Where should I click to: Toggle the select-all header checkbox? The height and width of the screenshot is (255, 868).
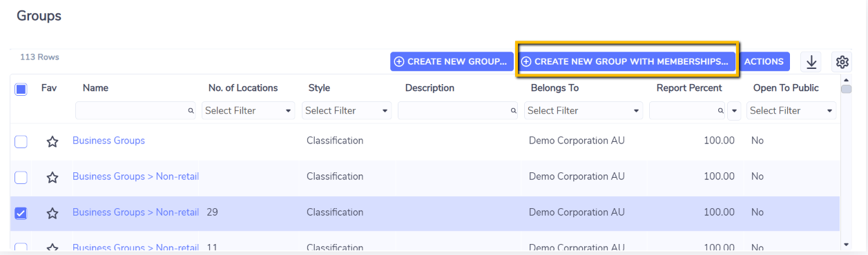[21, 89]
